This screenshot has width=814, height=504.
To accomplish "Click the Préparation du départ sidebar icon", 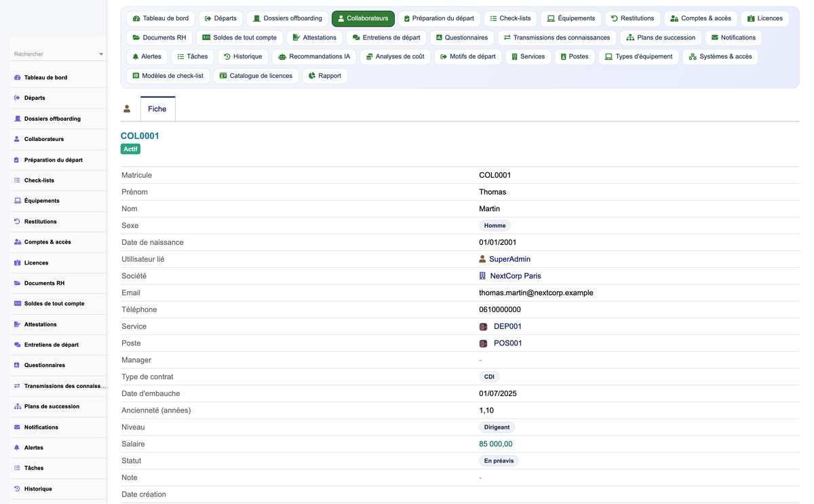I will pos(17,160).
